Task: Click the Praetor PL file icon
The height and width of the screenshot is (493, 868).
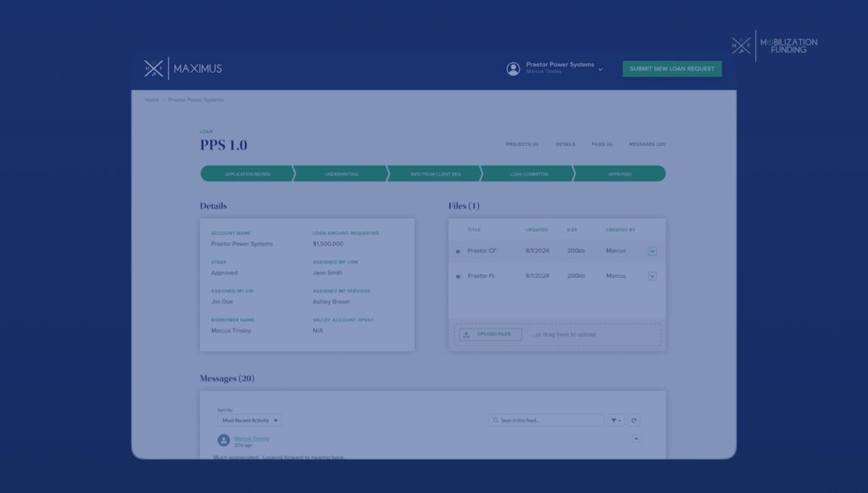Action: coord(459,277)
